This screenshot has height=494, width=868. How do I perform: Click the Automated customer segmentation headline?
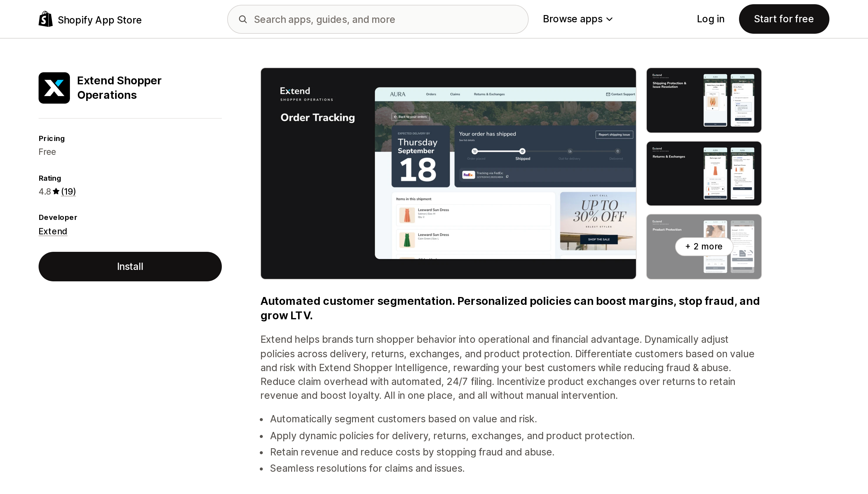click(x=510, y=308)
